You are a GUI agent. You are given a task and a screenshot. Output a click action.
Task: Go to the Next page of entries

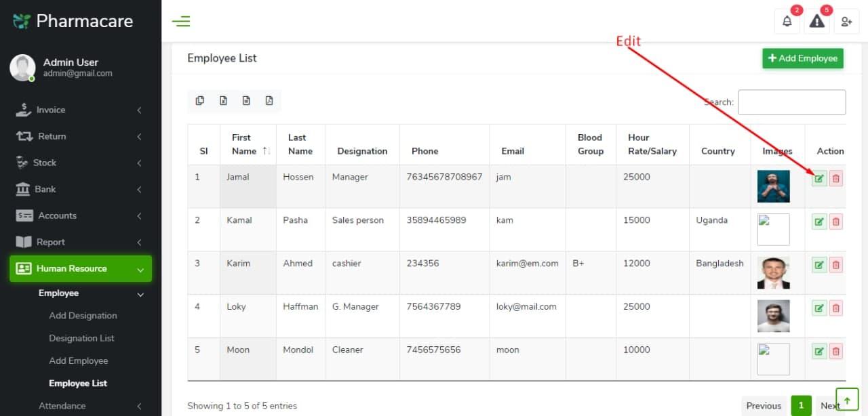[x=829, y=405]
